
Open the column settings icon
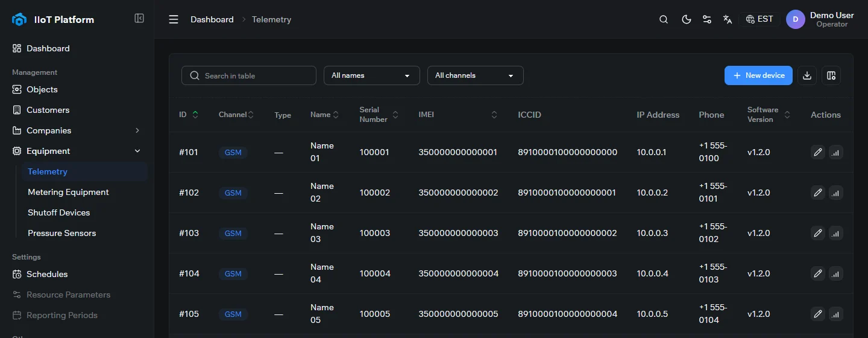click(831, 75)
